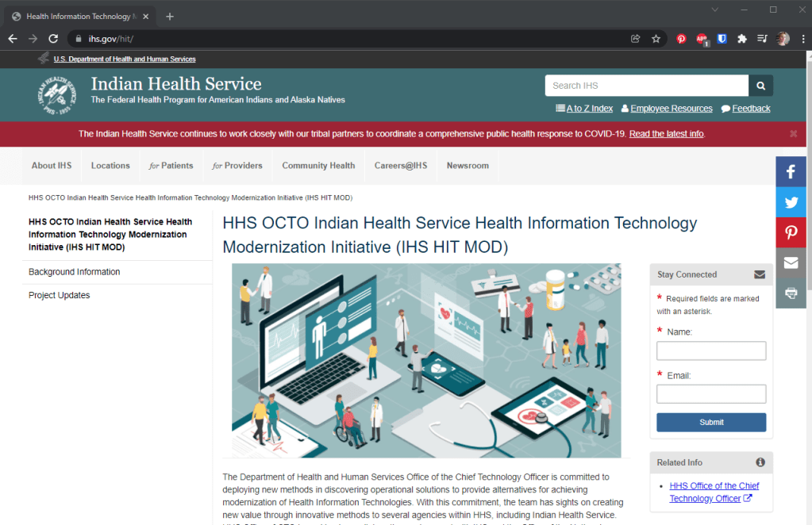Viewport: 812px width, 525px height.
Task: Select the Newsroom navigation item
Action: [468, 166]
